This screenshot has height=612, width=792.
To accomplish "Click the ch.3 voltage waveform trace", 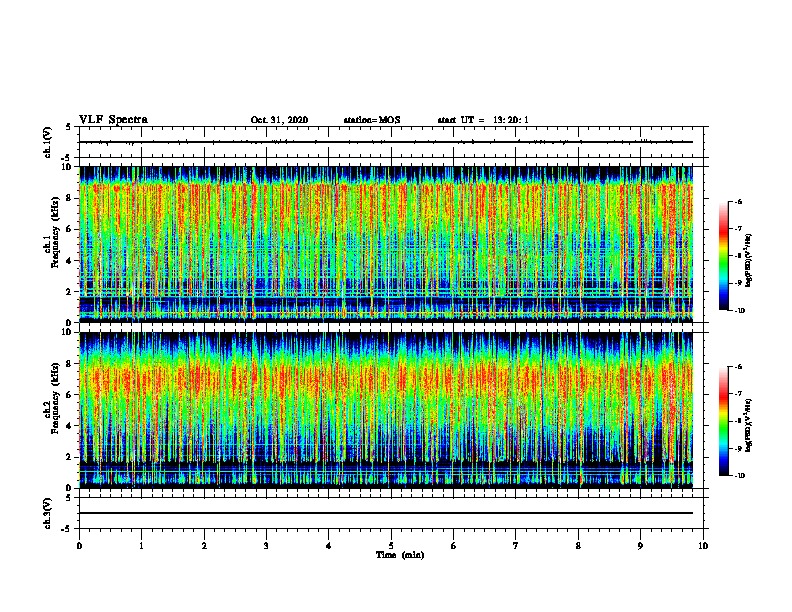I will pyautogui.click(x=386, y=513).
